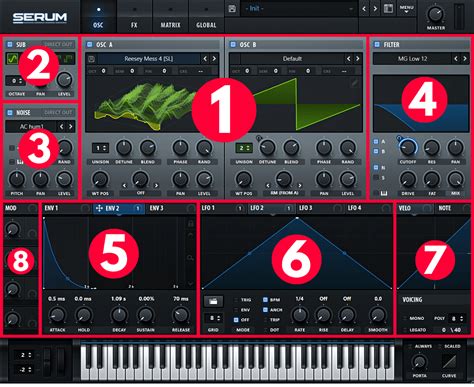
Task: Open the preset browser icon beside MENU
Action: coord(388,9)
